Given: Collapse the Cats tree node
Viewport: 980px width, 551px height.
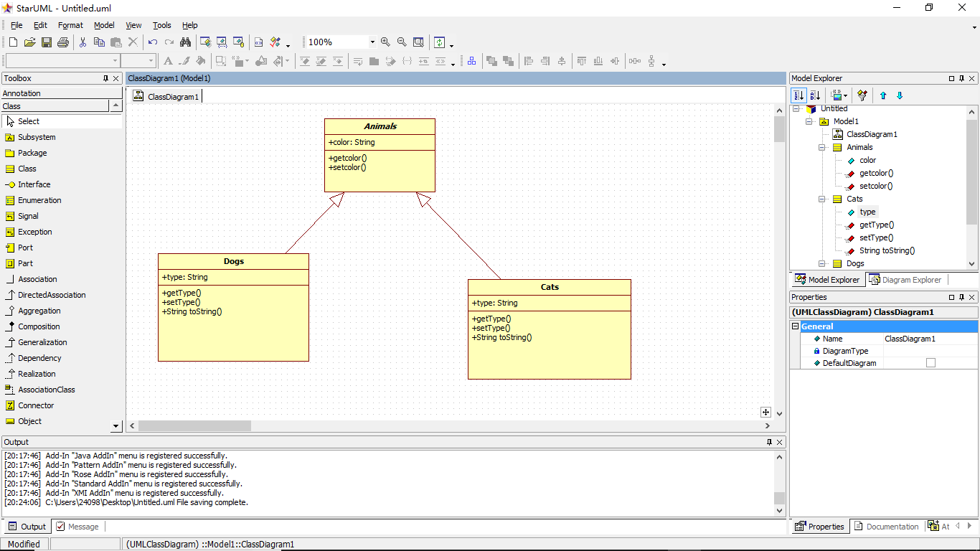Looking at the screenshot, I should [822, 199].
